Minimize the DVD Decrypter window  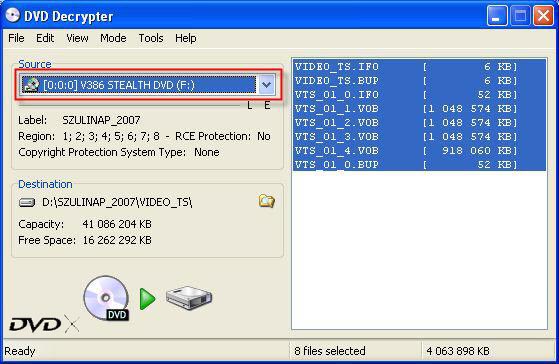497,16
